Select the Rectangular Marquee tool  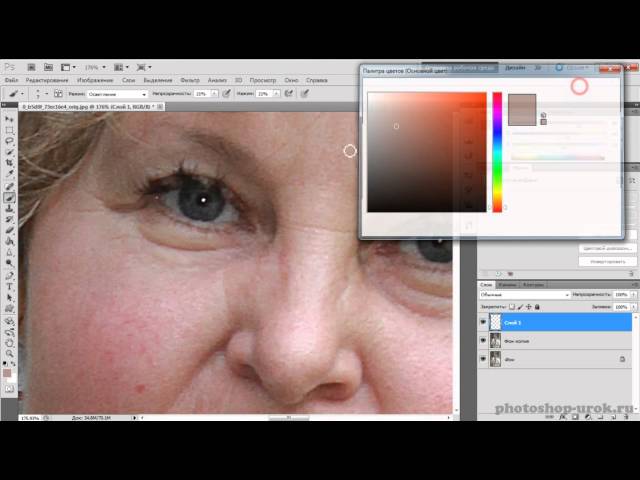click(x=9, y=130)
